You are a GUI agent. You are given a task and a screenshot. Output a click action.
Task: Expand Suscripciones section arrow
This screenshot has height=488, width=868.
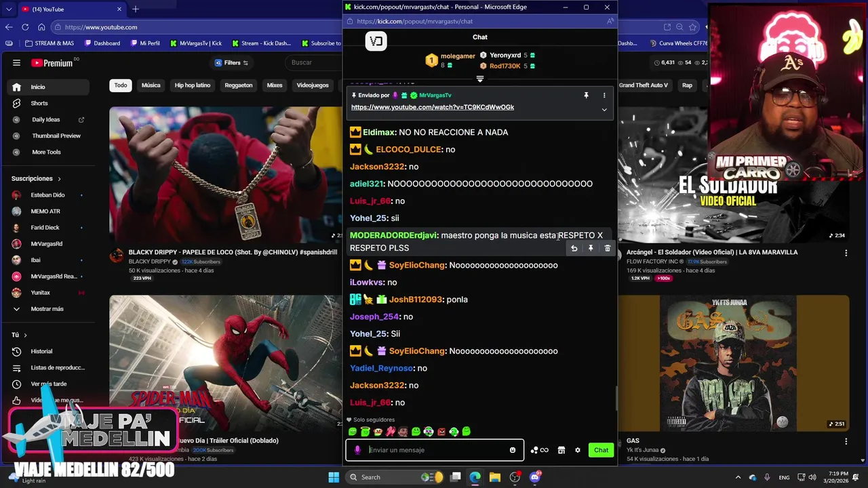pyautogui.click(x=59, y=179)
